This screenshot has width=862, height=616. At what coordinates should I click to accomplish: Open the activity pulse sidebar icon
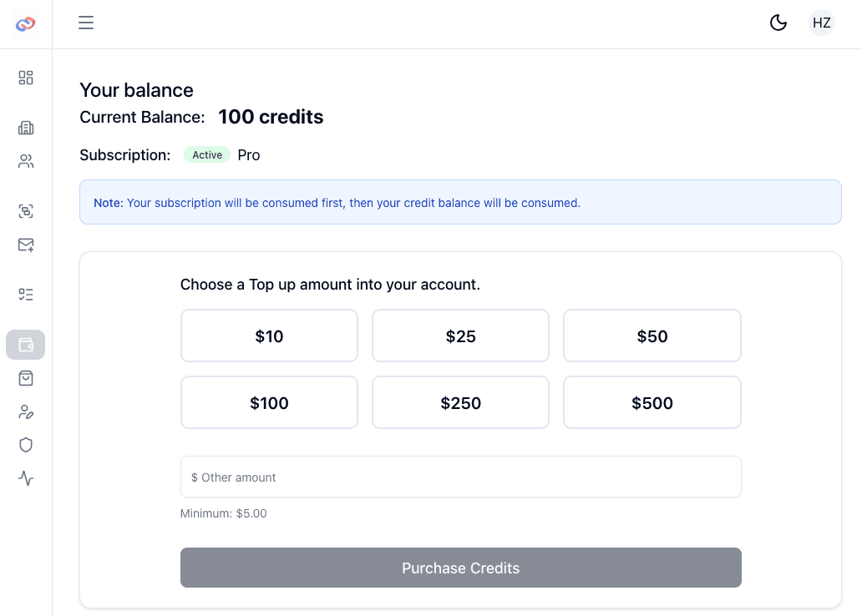click(x=26, y=478)
